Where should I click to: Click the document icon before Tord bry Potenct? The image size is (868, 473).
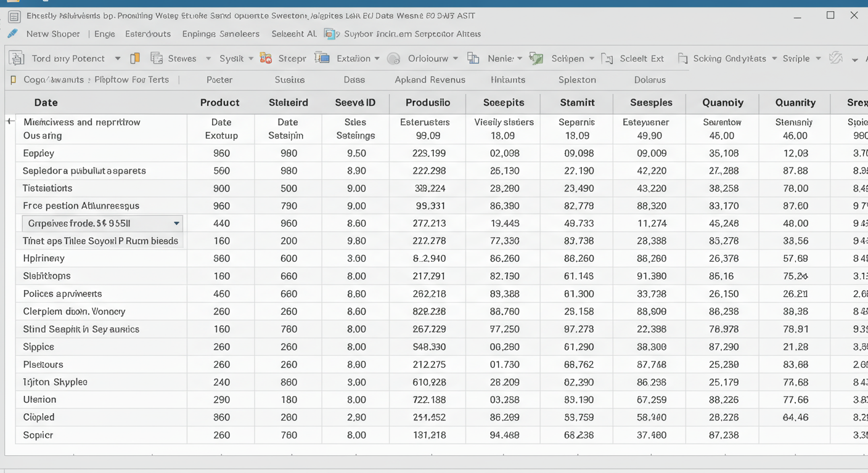click(17, 59)
